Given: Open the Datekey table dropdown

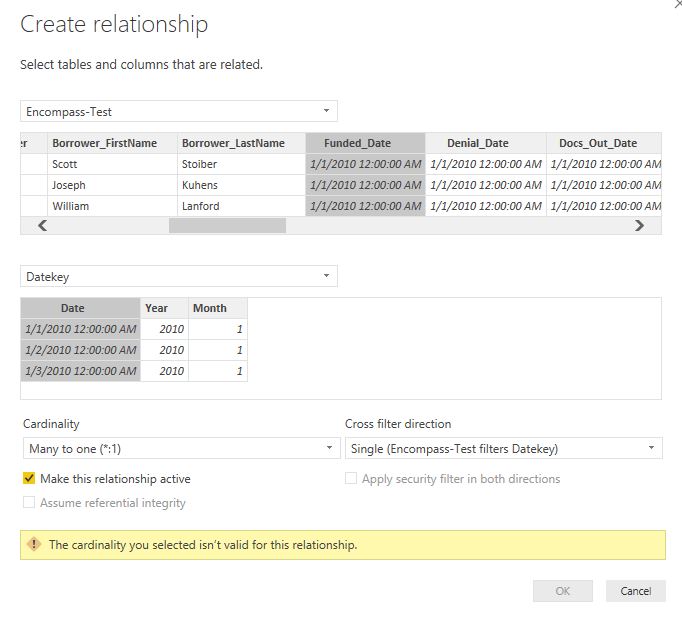Looking at the screenshot, I should (179, 276).
